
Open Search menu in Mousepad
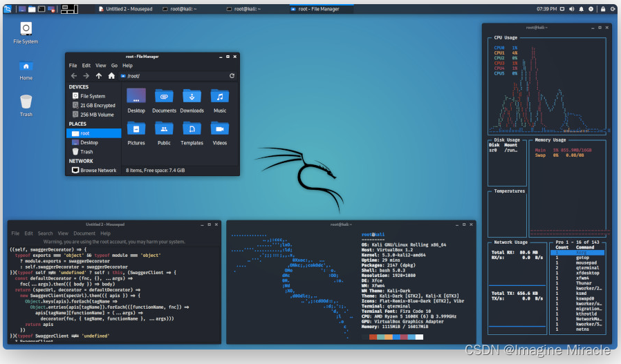point(45,233)
